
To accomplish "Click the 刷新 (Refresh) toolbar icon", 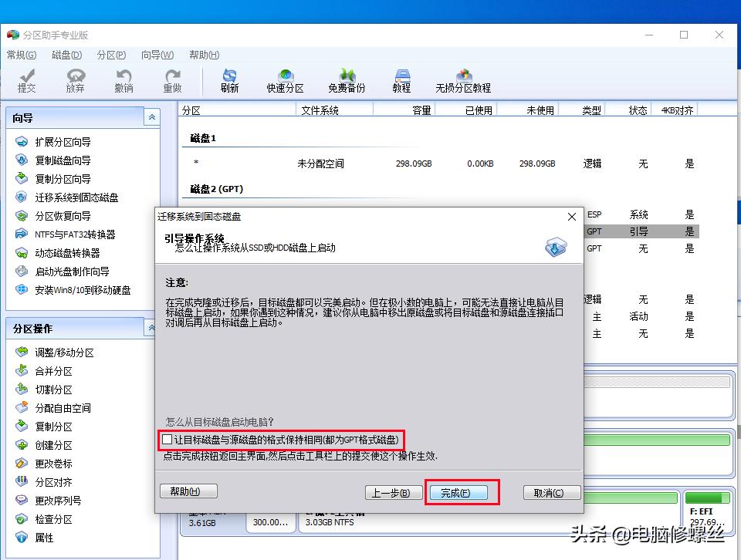I will (229, 80).
